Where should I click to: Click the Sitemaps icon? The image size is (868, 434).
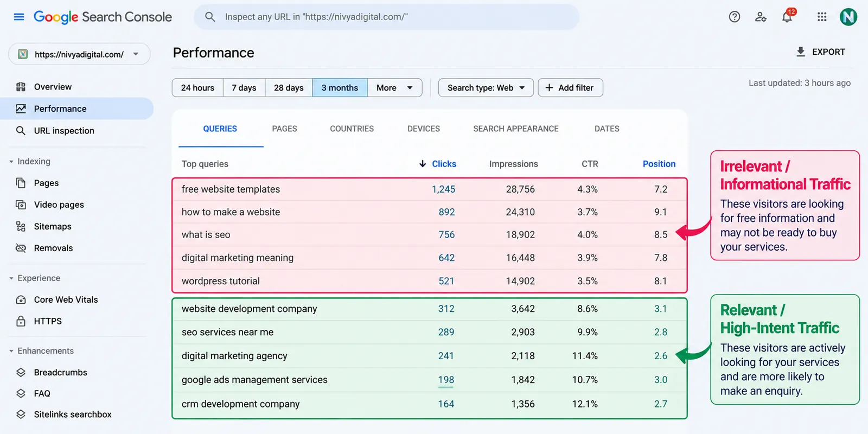tap(21, 226)
